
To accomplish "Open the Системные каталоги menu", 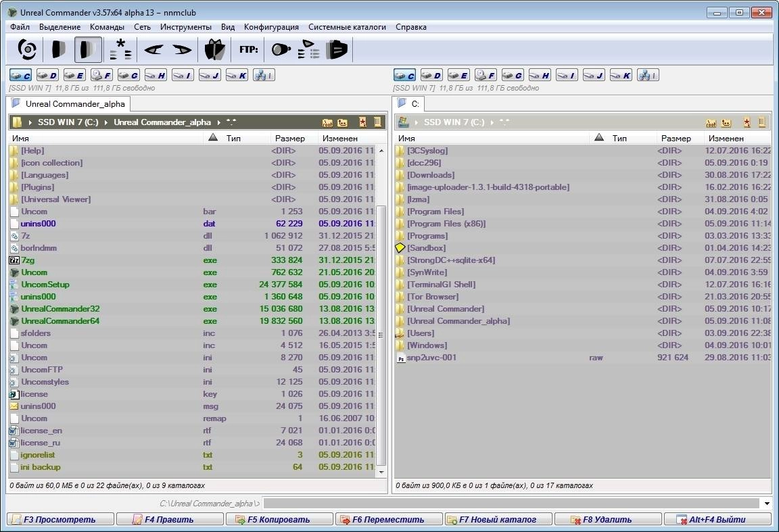I will coord(347,27).
